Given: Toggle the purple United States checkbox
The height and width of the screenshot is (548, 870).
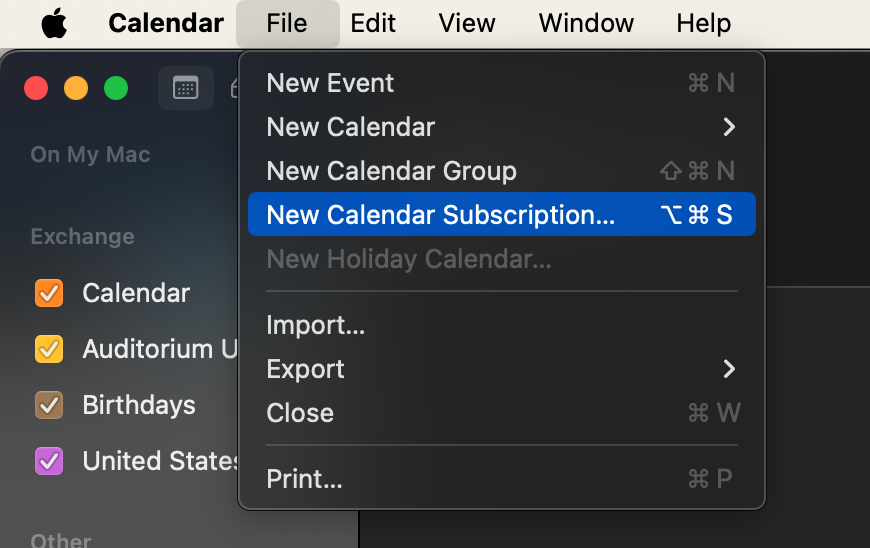Looking at the screenshot, I should point(49,461).
